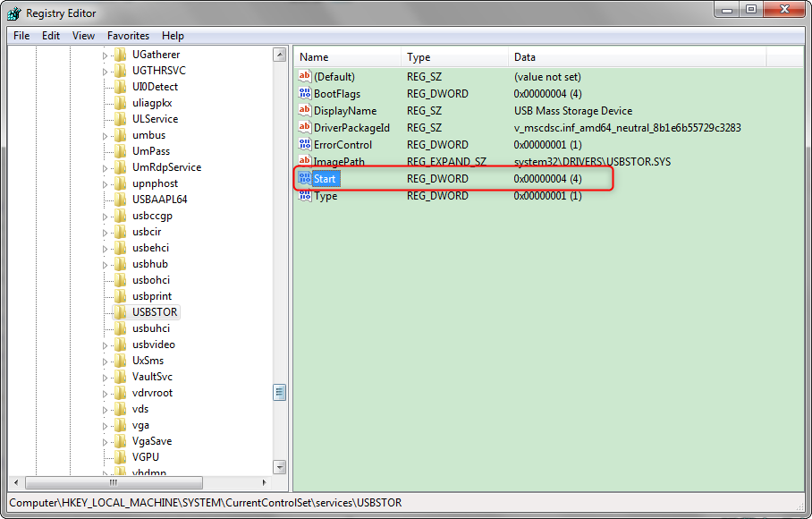The height and width of the screenshot is (519, 812).
Task: Open the Edit menu
Action: [51, 36]
